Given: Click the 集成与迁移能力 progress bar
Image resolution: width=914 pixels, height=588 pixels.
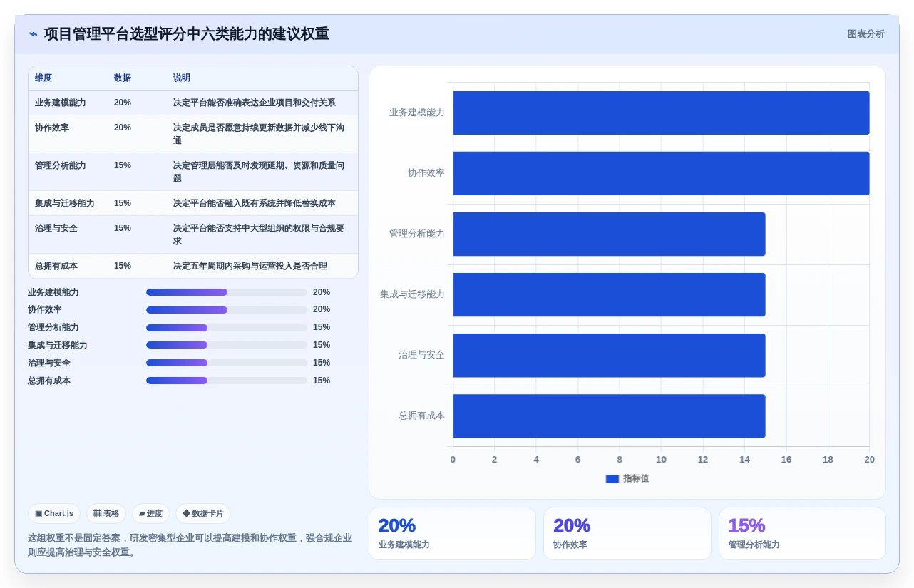Looking at the screenshot, I should [227, 345].
